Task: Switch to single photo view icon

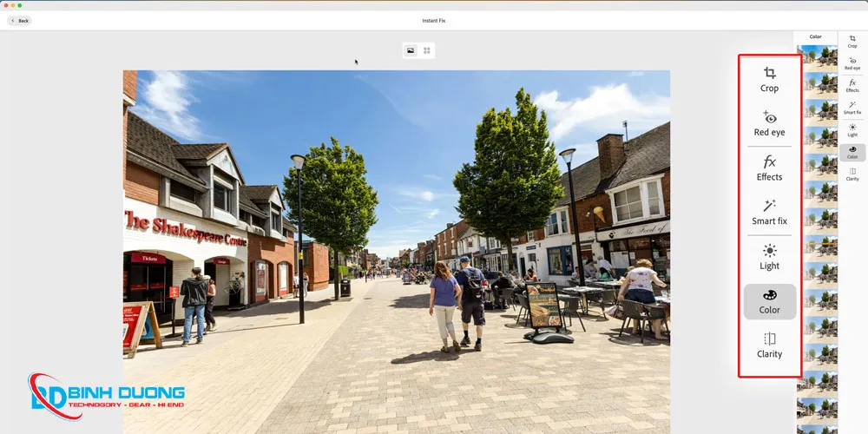Action: [411, 50]
